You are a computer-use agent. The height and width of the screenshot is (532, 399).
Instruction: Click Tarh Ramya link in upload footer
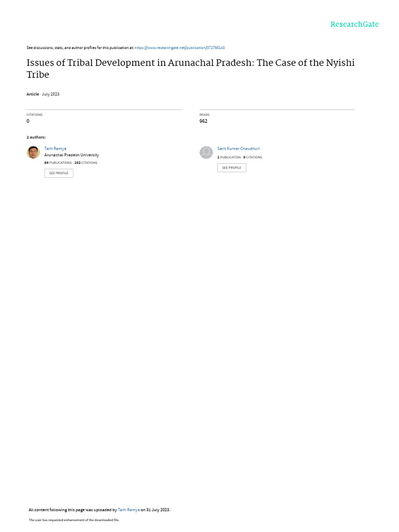129,510
